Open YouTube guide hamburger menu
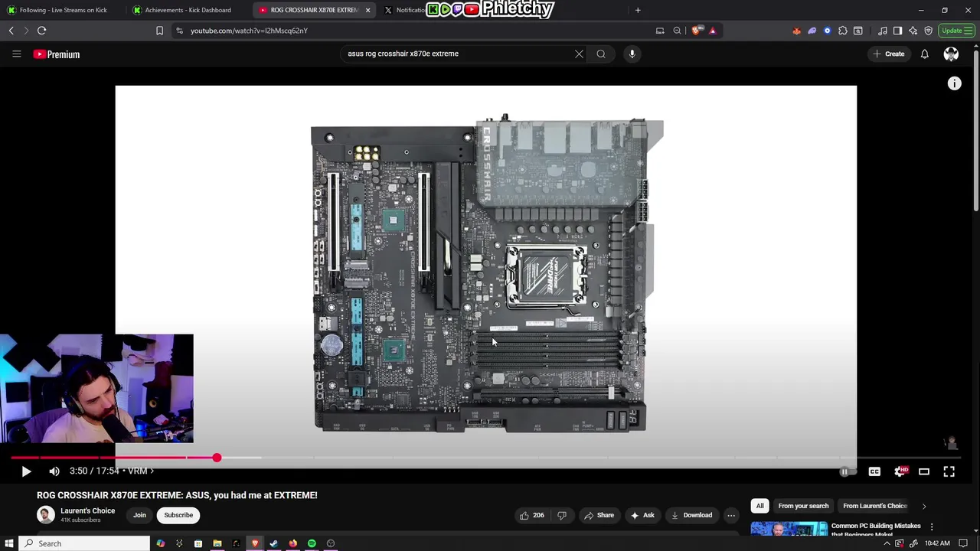This screenshot has width=980, height=551. coord(16,54)
